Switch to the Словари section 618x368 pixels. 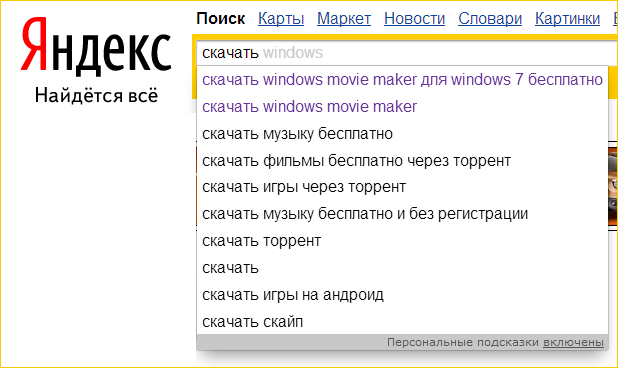pyautogui.click(x=490, y=19)
